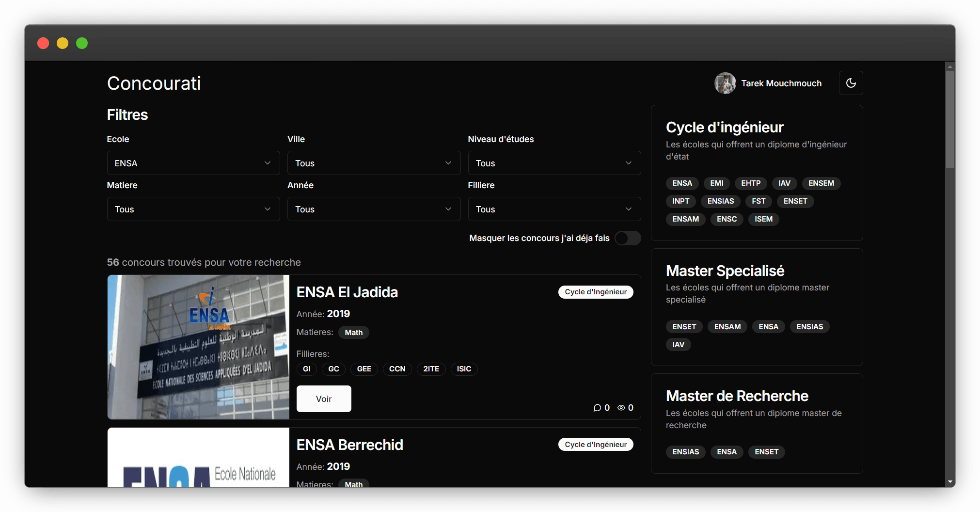The height and width of the screenshot is (512, 980).
Task: Click the GEE filliere tag
Action: [364, 369]
